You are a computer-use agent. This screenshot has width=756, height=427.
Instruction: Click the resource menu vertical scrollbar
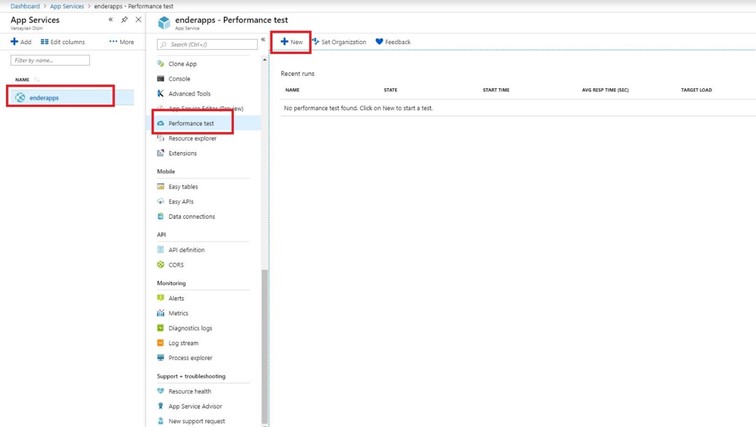click(265, 340)
